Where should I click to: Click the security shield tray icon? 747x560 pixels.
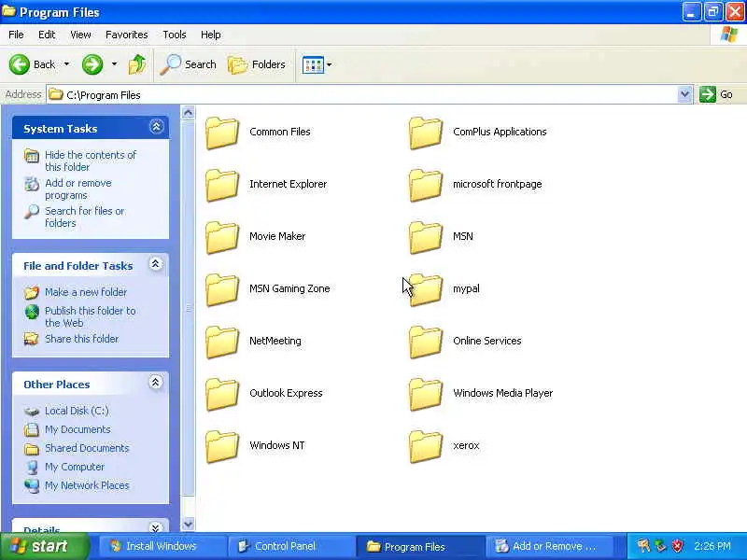[x=678, y=546]
